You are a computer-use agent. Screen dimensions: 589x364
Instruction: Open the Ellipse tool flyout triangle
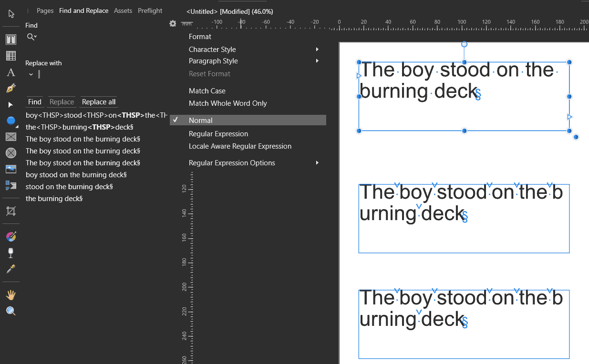click(18, 127)
